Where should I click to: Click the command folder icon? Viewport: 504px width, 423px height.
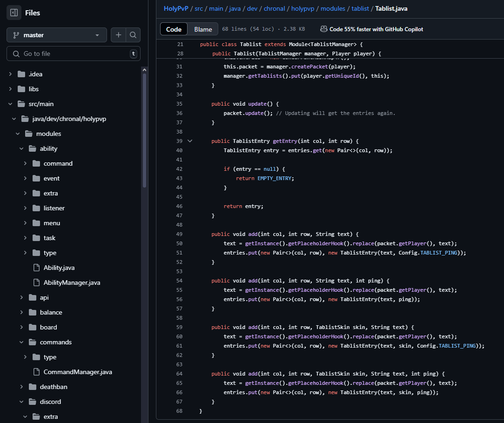[36, 164]
